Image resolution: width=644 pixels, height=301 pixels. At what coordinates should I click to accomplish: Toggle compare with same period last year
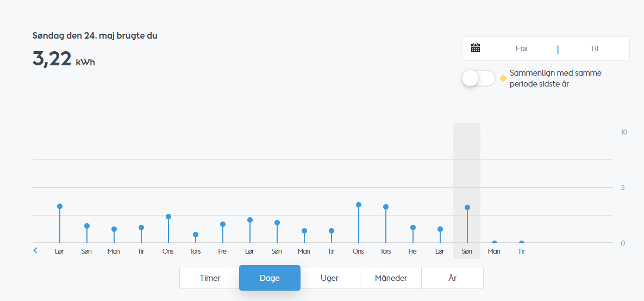coord(478,78)
